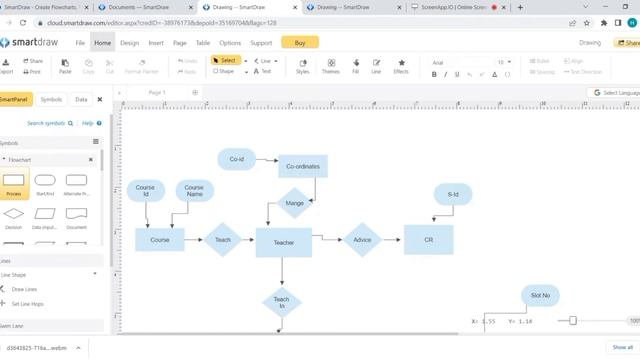
Task: Select the Process shape symbol
Action: pyautogui.click(x=14, y=183)
